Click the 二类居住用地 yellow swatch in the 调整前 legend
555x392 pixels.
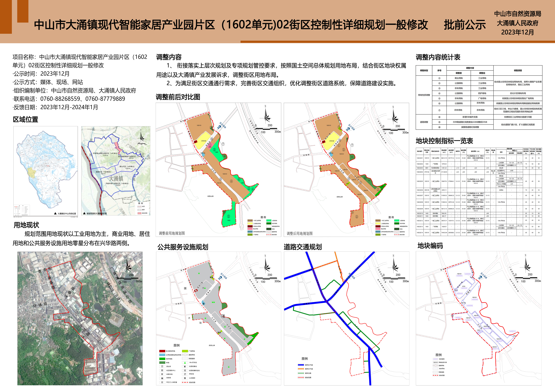tap(250, 223)
